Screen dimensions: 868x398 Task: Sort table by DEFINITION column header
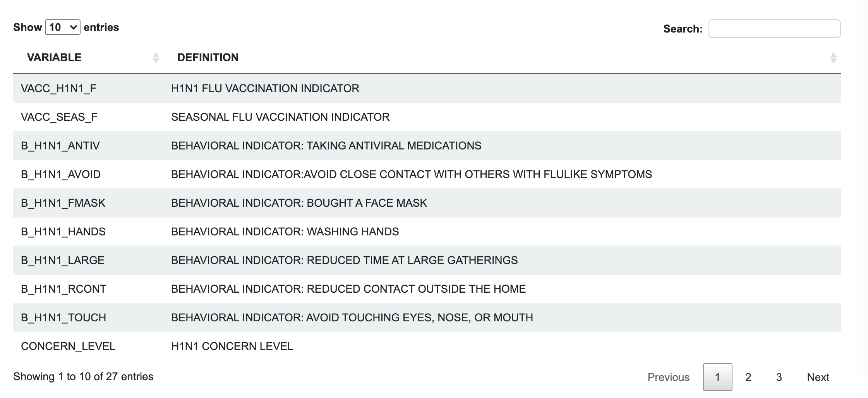pos(208,58)
